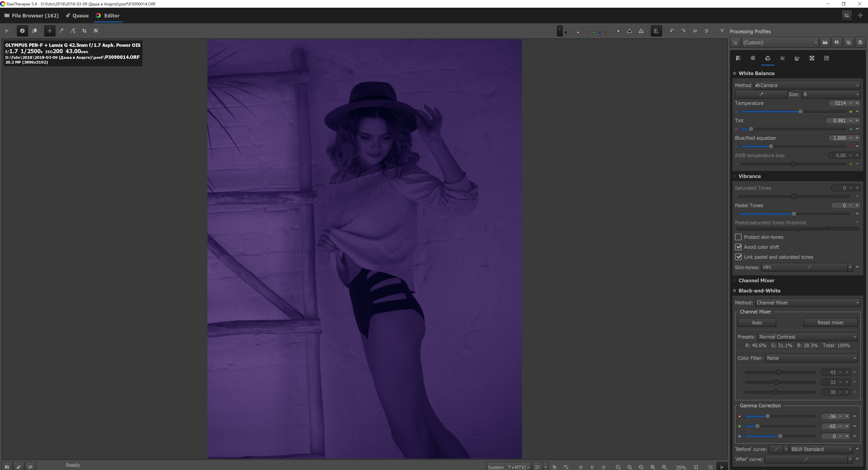Click the Auto channel mixer button
This screenshot has width=868, height=470.
(757, 323)
